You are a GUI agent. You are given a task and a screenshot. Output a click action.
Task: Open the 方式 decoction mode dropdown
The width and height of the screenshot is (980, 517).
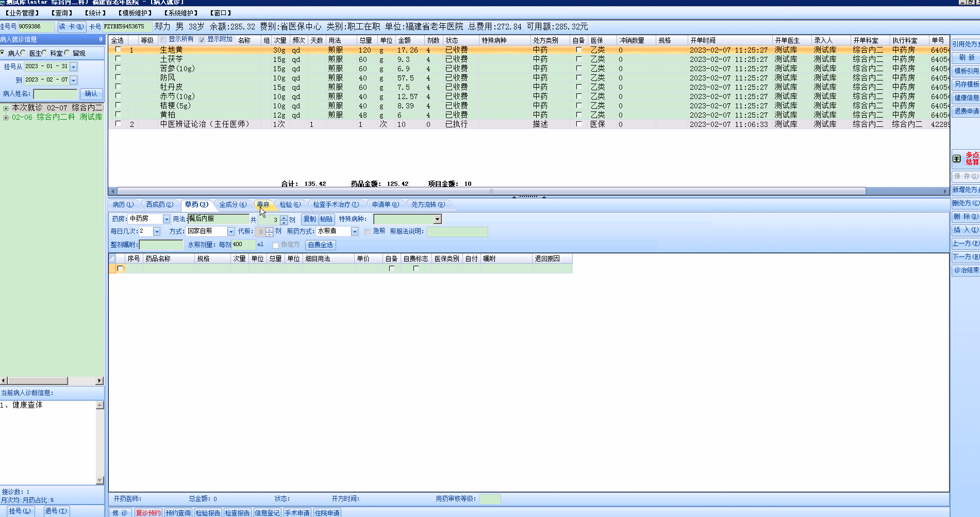(x=231, y=232)
